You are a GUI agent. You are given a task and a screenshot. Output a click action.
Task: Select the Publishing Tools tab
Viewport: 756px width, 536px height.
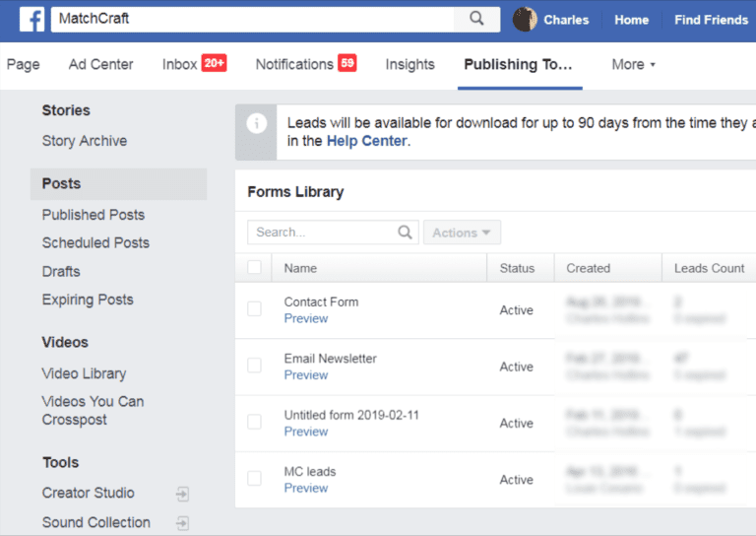(519, 64)
